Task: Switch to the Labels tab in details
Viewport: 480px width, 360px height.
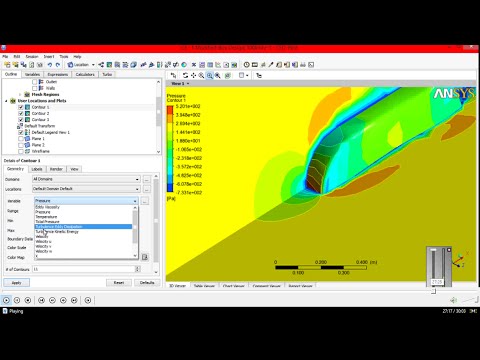Action: click(x=37, y=169)
